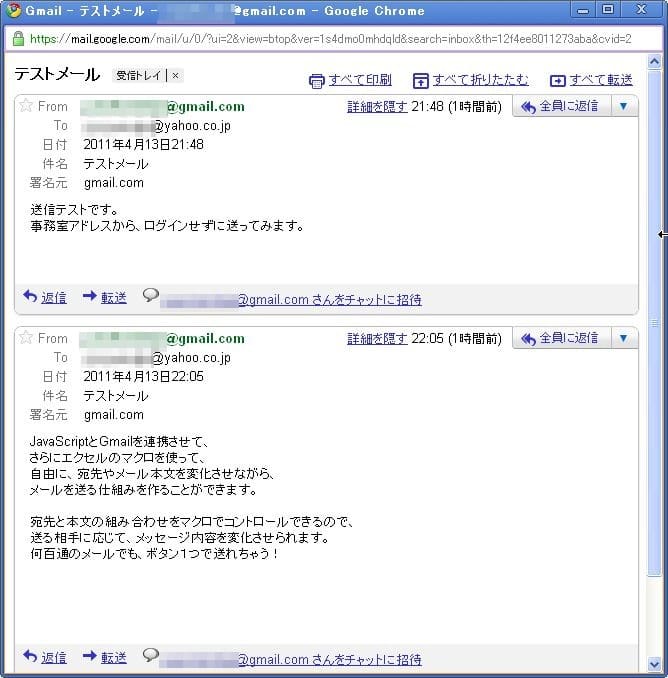
Task: Click the browser address bar URL
Action: tap(330, 39)
